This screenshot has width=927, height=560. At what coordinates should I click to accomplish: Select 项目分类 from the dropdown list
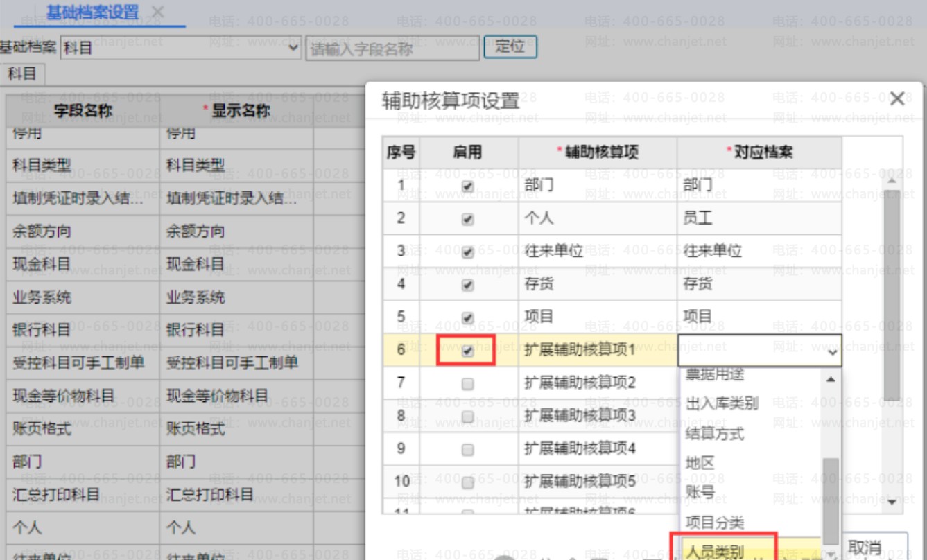pyautogui.click(x=714, y=522)
